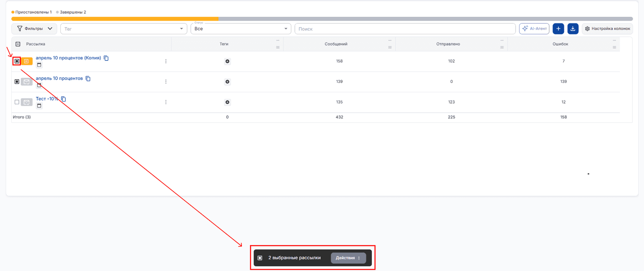The image size is (644, 271).
Task: Open calendar for "апрель 10 процентов (Копия)"
Action: click(39, 65)
